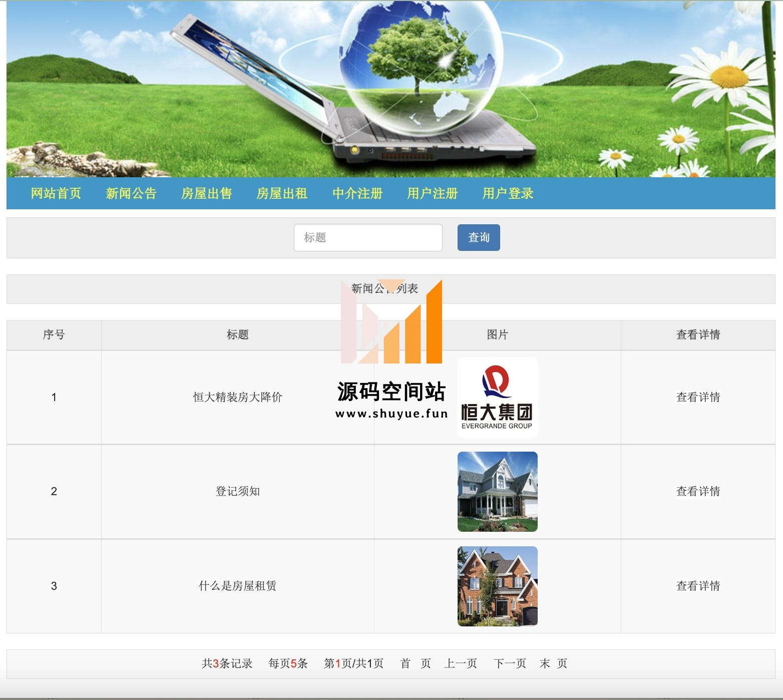This screenshot has width=783, height=700.
Task: Open the 网站首页 navigation item
Action: tap(56, 193)
